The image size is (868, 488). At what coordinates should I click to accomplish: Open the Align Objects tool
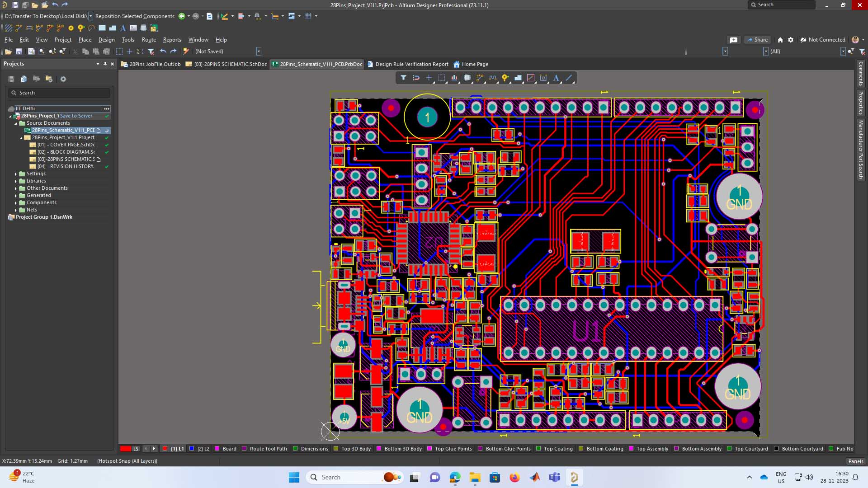tap(454, 78)
